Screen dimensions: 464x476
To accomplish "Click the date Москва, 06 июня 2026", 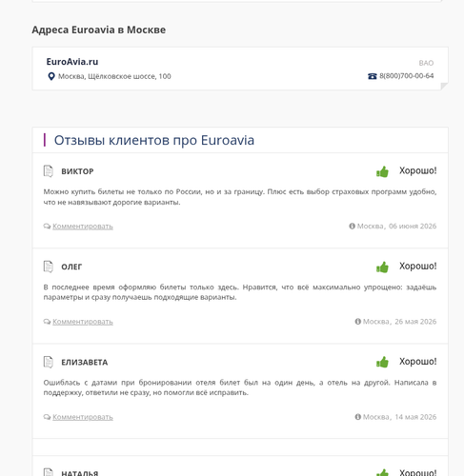I will [x=396, y=226].
